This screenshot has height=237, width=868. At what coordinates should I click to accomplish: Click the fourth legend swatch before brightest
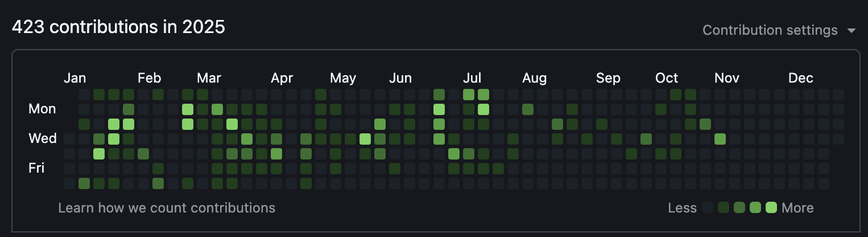click(x=755, y=208)
